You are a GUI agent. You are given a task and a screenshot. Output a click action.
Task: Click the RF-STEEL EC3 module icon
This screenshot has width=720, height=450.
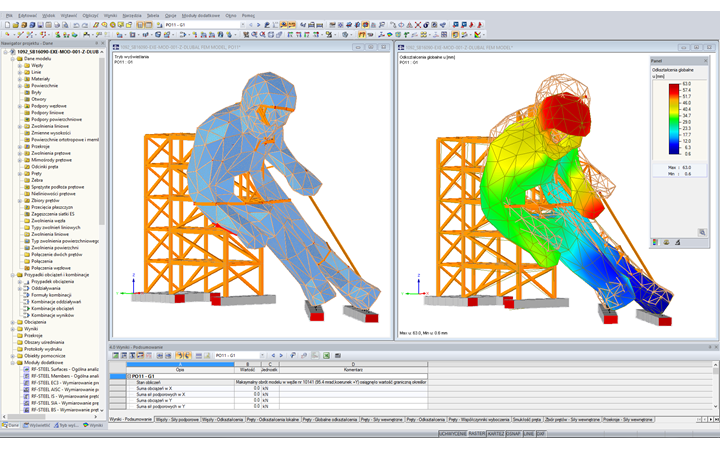[27, 382]
